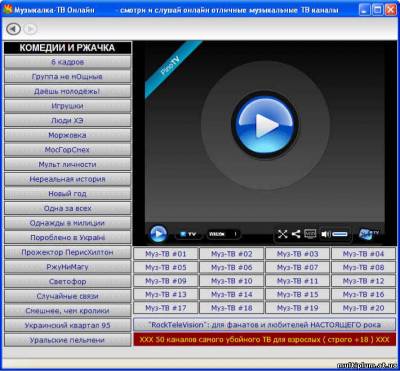Click the back navigation arrow
Image resolution: width=400 pixels, height=371 pixels.
13,29
